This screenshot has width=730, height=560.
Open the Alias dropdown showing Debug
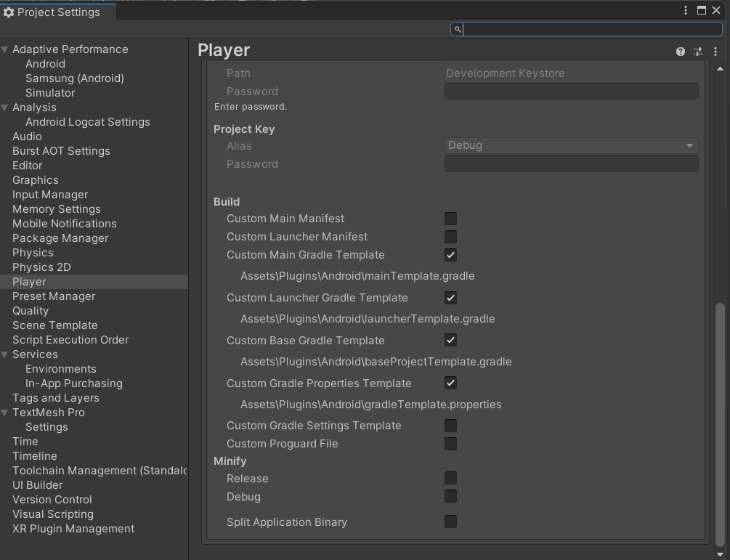(x=571, y=145)
